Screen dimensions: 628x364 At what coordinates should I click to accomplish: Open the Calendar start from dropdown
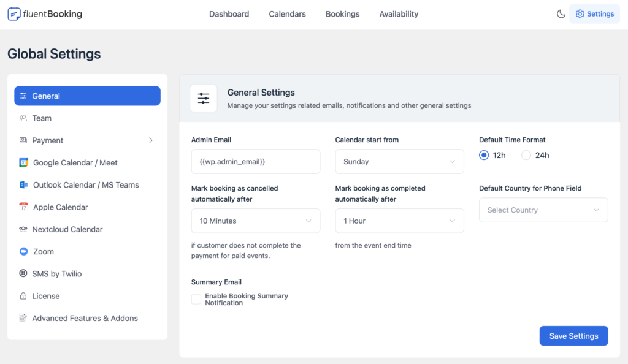399,162
